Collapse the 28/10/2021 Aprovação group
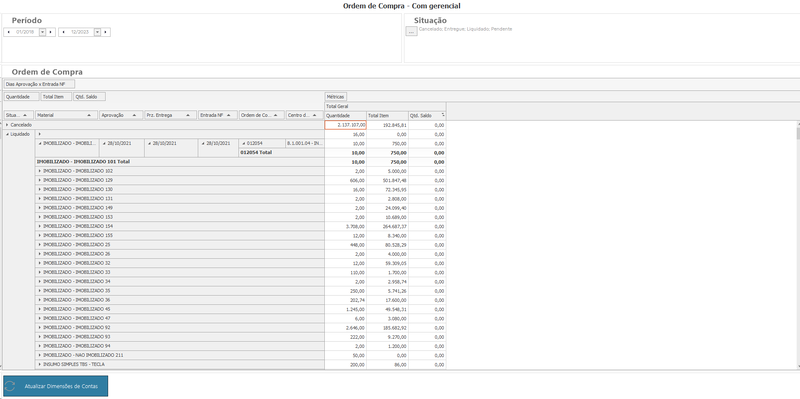 [x=104, y=143]
